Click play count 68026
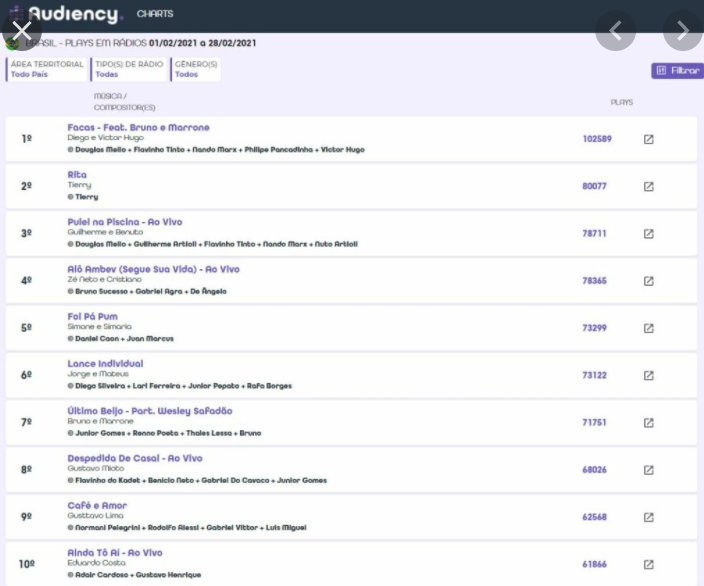The height and width of the screenshot is (586, 704). (x=594, y=470)
